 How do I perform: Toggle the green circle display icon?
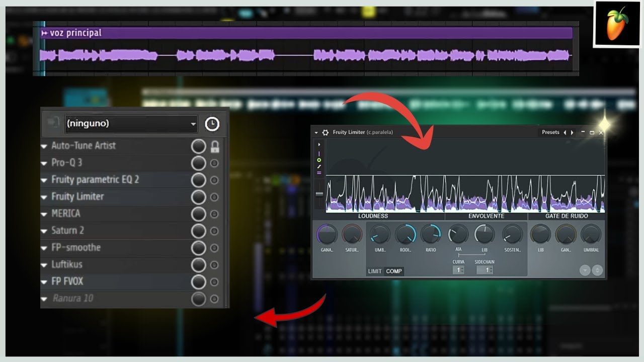pyautogui.click(x=319, y=160)
